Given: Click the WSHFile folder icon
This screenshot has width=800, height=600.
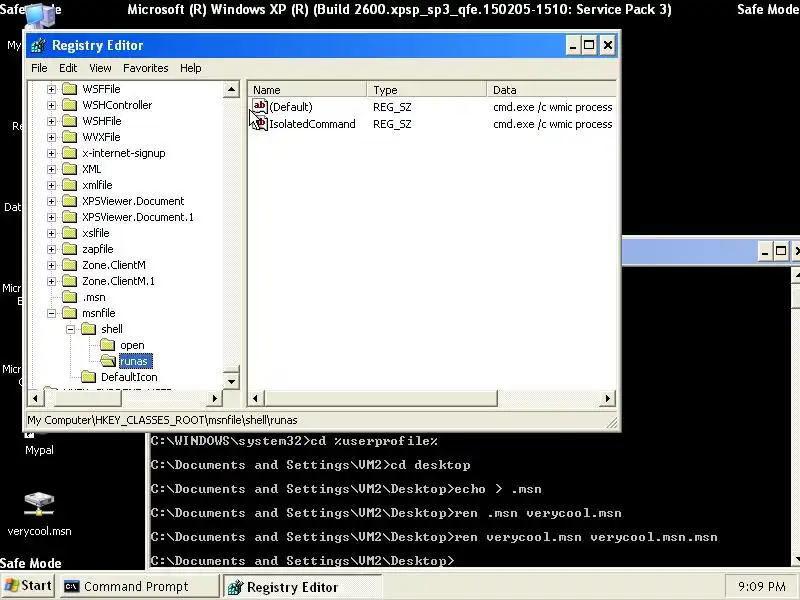Looking at the screenshot, I should [x=69, y=121].
